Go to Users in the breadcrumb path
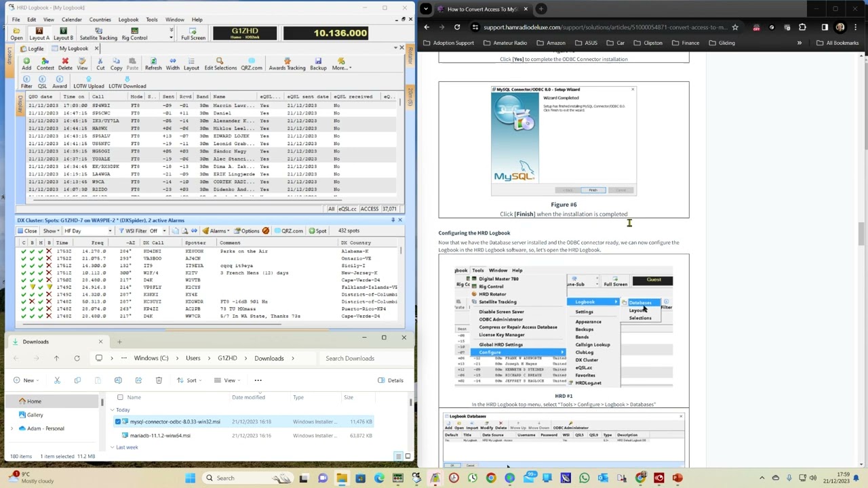868x488 pixels. point(193,358)
